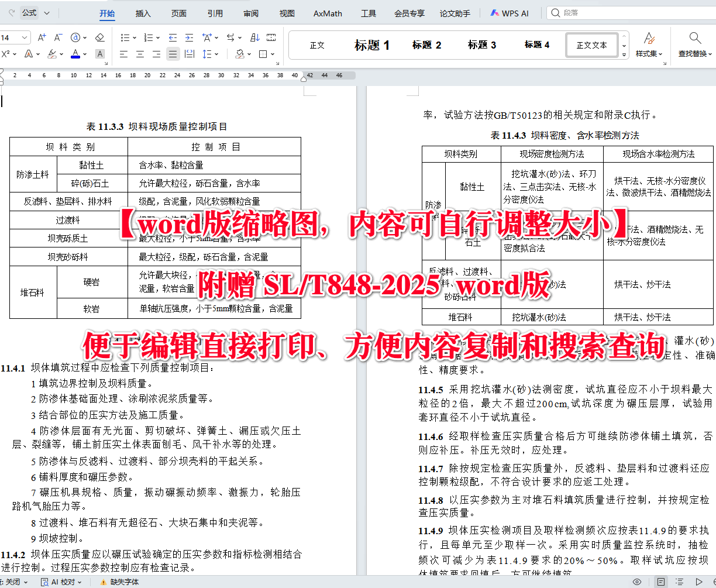Viewport: 716px width, 588px height.
Task: Apply superscript formatting
Action: [5, 54]
